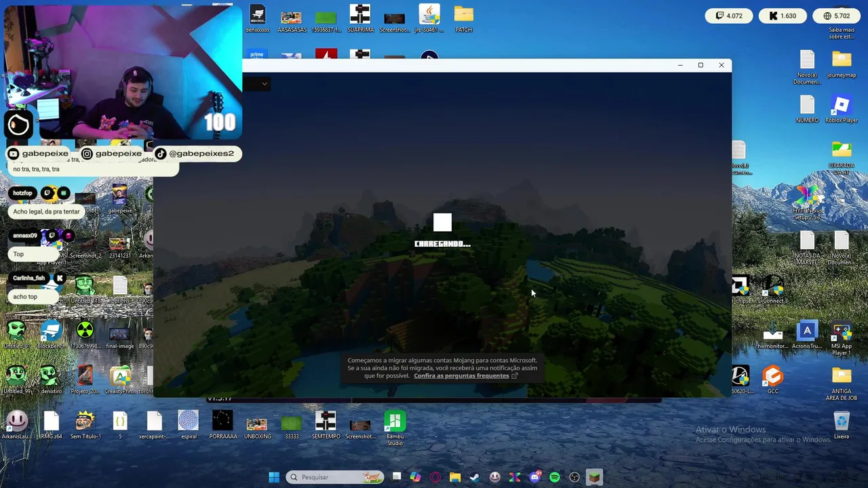Screen dimensions: 868x488
Task: Open the Lixeira recycle bin
Action: coord(842,425)
